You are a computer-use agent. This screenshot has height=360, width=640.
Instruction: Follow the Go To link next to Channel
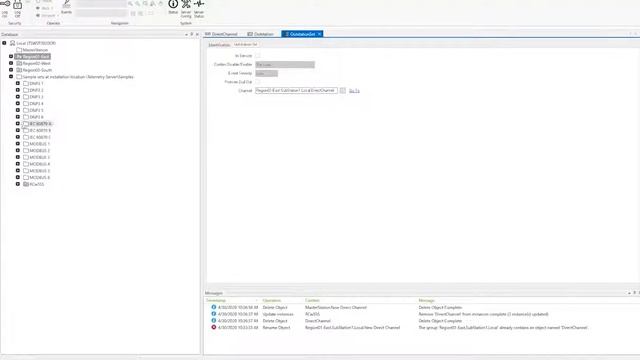pos(354,91)
